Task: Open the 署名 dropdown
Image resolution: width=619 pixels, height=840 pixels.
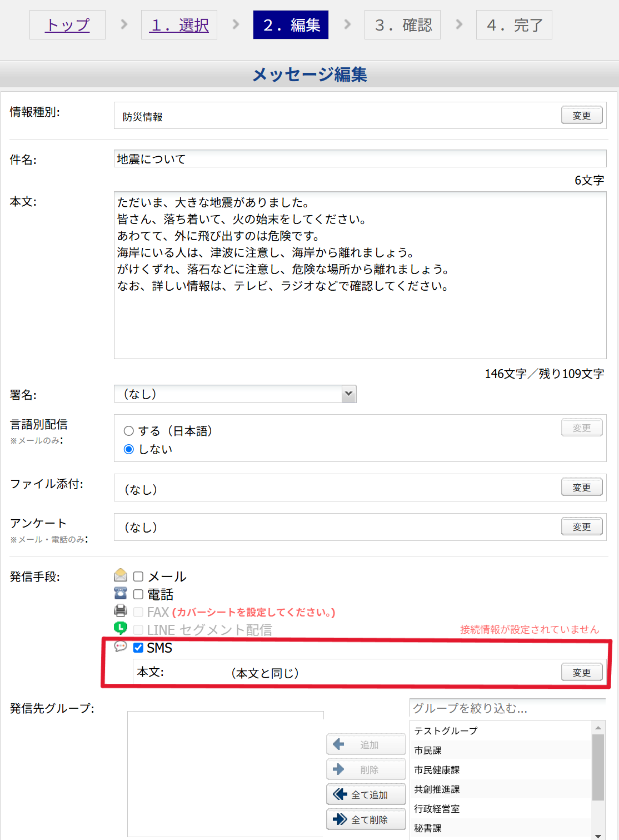Action: [x=235, y=394]
